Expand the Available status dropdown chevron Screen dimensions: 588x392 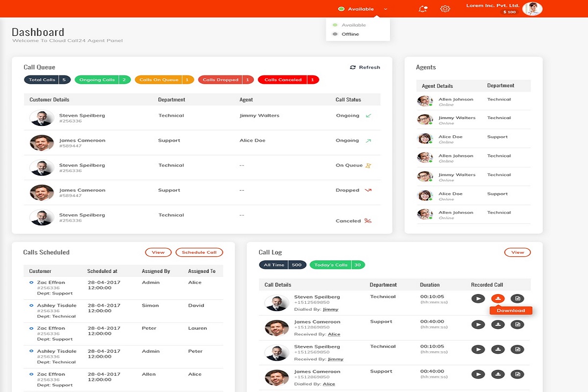[x=386, y=9]
